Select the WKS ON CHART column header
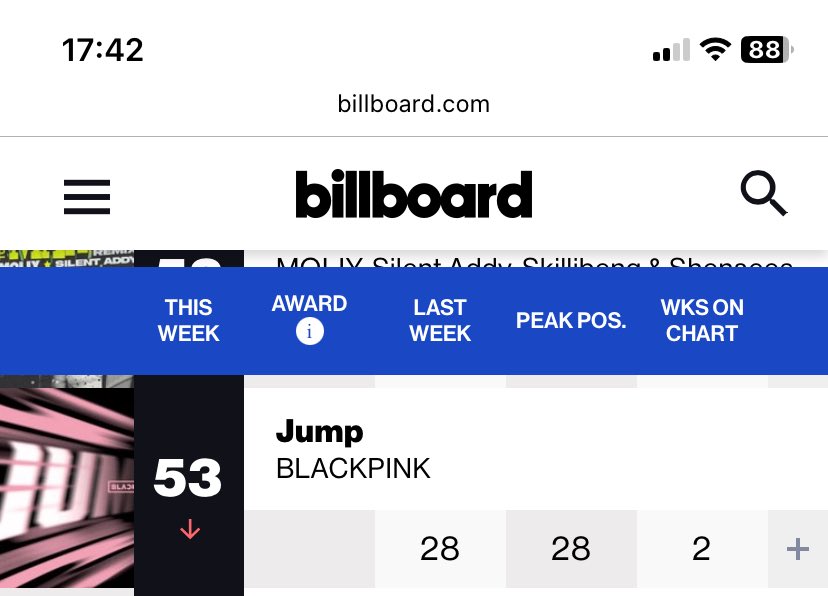Image resolution: width=828 pixels, height=596 pixels. point(702,320)
